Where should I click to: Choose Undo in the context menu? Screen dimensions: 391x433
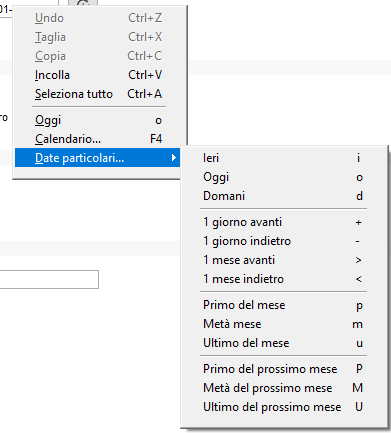pyautogui.click(x=99, y=18)
